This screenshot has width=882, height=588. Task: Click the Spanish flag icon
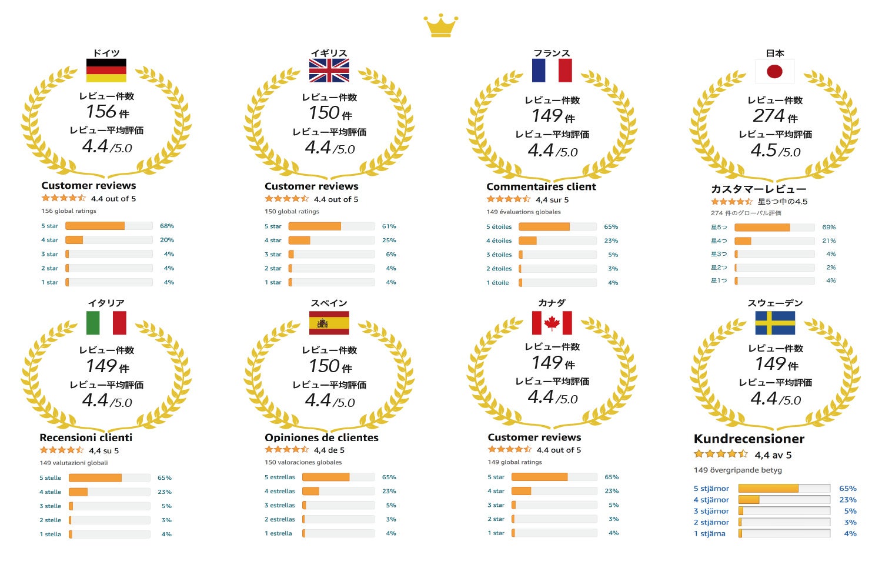tap(329, 323)
